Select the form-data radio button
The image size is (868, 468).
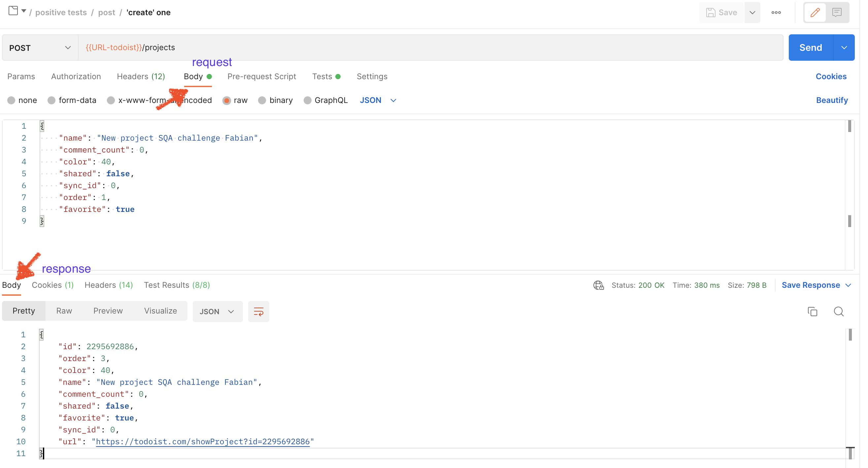click(x=51, y=100)
